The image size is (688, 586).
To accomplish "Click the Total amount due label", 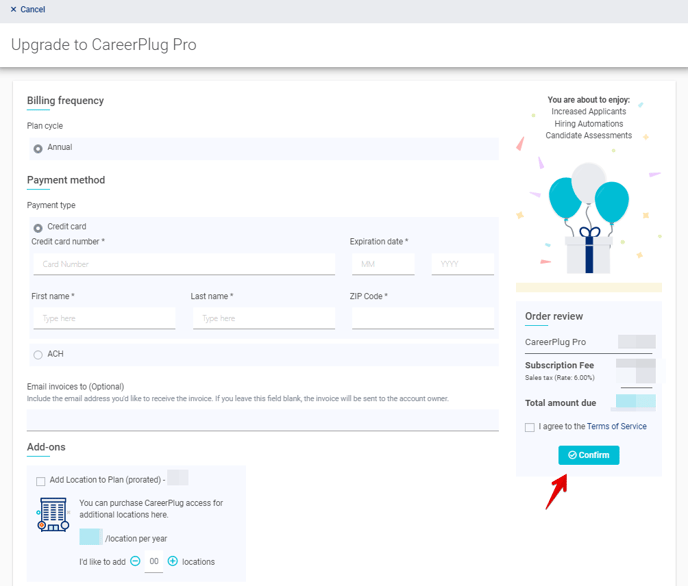I will 560,403.
